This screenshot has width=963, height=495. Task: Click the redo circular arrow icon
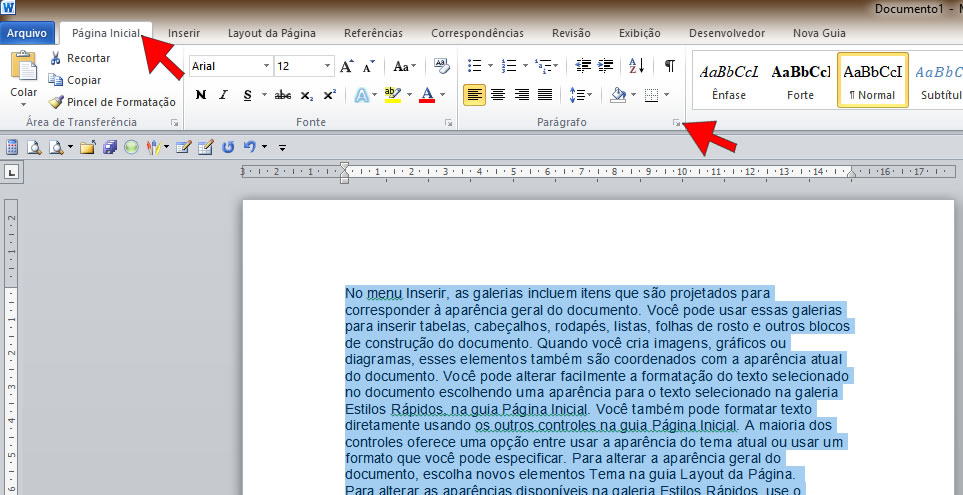pos(228,147)
